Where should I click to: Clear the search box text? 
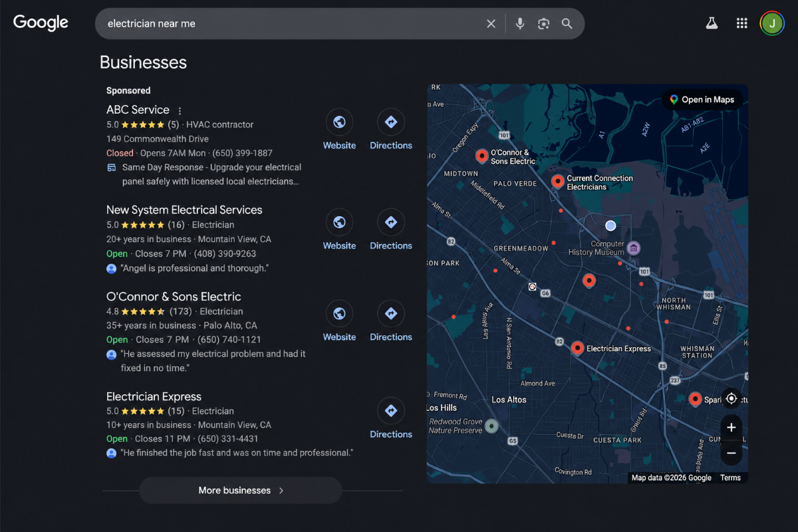pyautogui.click(x=491, y=24)
